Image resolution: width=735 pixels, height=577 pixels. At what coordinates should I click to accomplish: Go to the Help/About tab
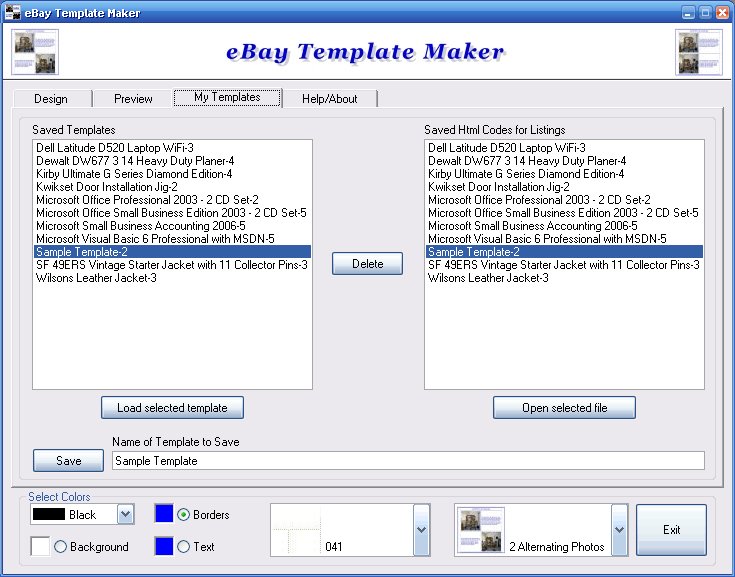tap(330, 98)
